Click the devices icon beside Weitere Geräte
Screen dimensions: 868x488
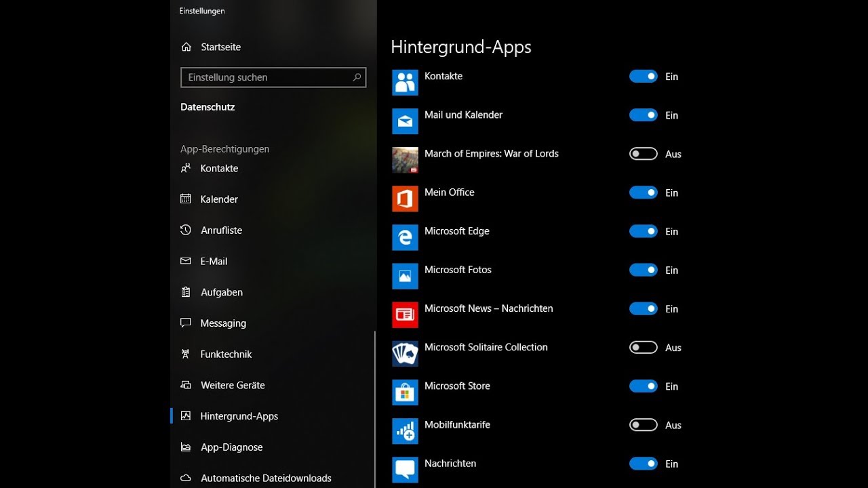pyautogui.click(x=186, y=385)
